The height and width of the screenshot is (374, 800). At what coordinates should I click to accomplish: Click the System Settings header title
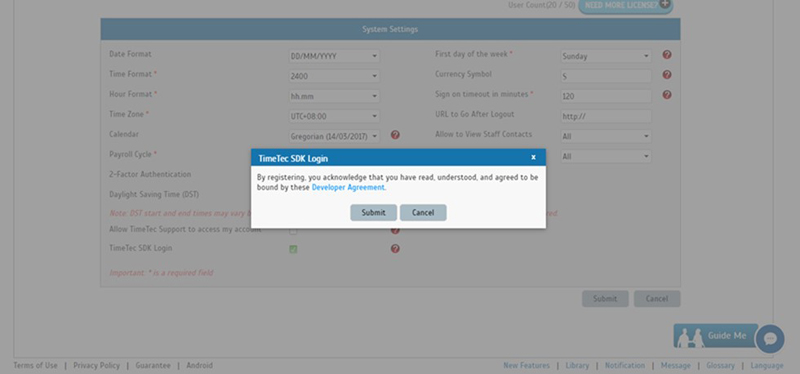click(x=390, y=29)
